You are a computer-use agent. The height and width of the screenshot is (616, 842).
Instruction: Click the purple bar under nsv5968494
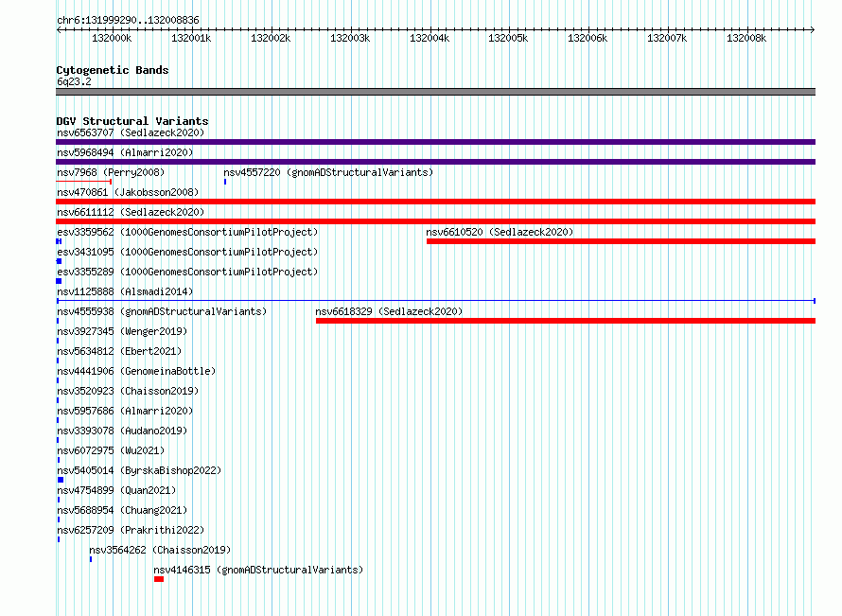(x=435, y=162)
